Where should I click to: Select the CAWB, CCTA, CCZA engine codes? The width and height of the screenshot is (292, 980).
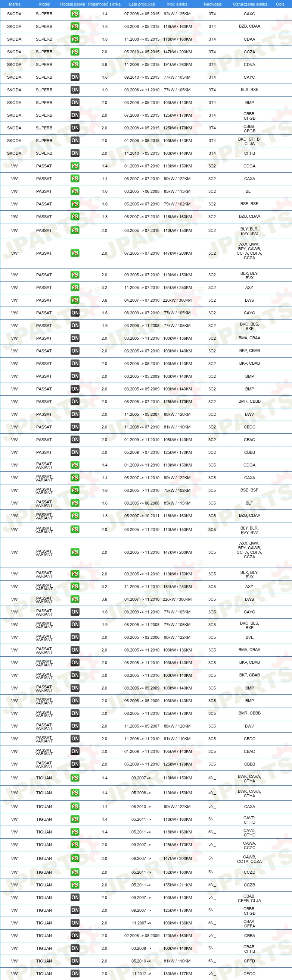click(x=249, y=859)
